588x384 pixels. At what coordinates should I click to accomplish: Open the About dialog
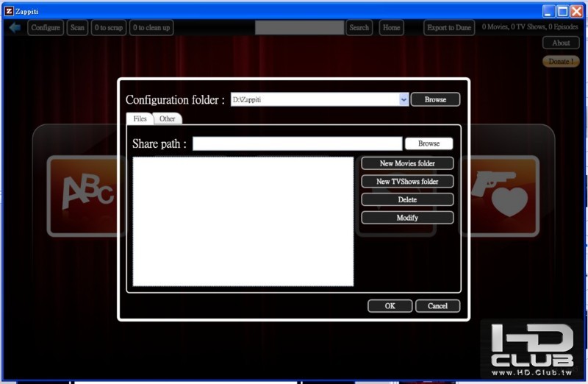pos(561,43)
